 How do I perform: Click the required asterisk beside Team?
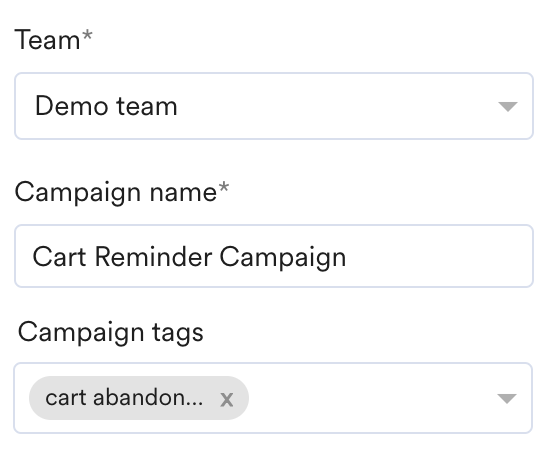click(87, 35)
